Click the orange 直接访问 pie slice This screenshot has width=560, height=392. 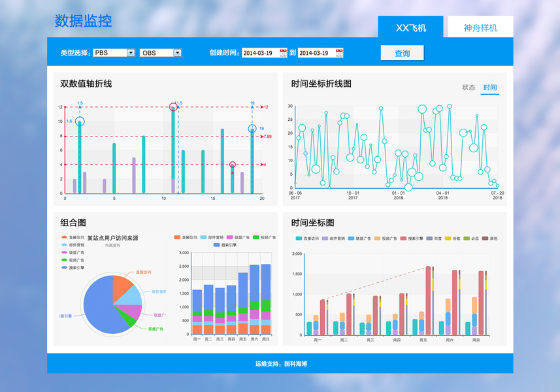(122, 287)
